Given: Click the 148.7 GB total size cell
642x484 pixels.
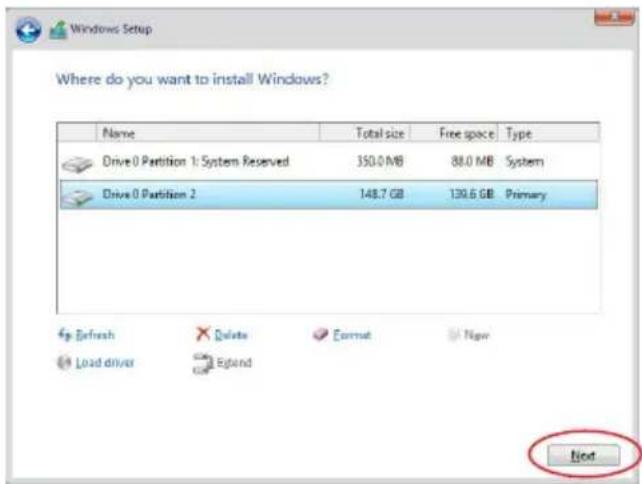Looking at the screenshot, I should (382, 194).
